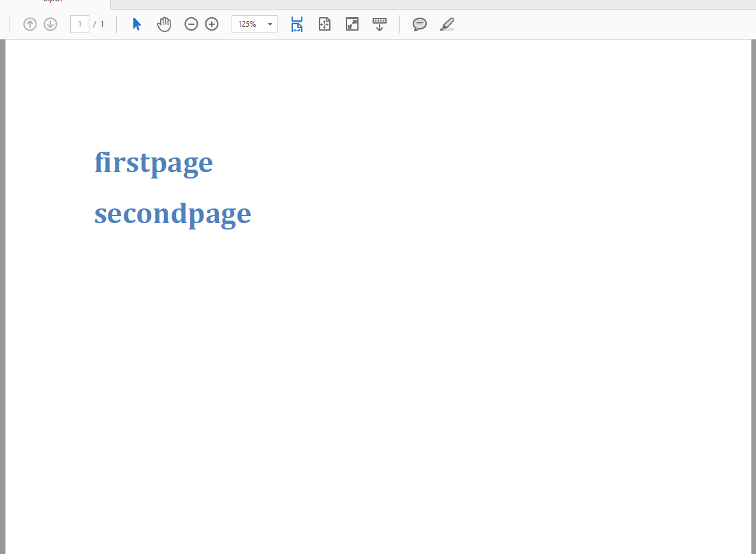Open the 125% zoom dropdown arrow
Screen dimensions: 756x554
[x=270, y=24]
